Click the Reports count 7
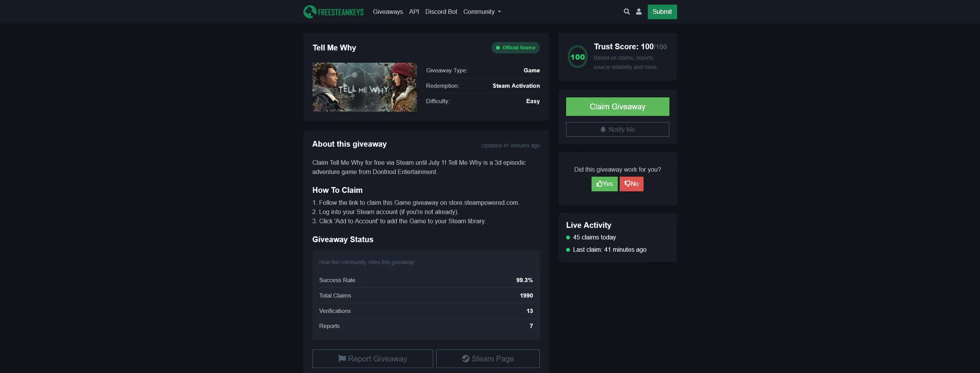The image size is (980, 373). pos(531,326)
